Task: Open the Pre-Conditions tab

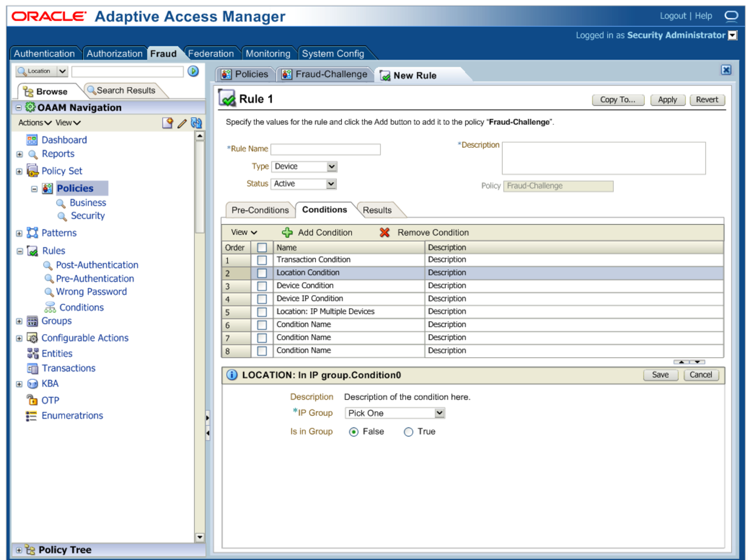Action: [x=260, y=210]
